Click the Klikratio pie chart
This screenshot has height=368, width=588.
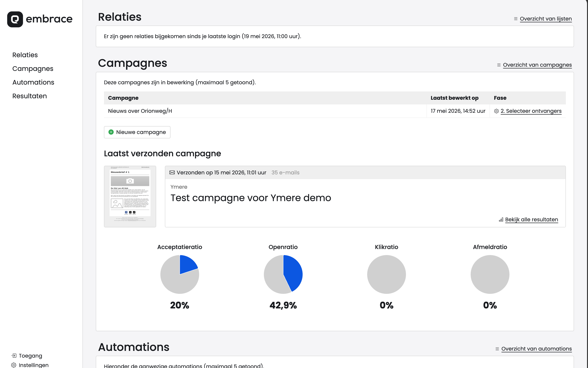[386, 274]
